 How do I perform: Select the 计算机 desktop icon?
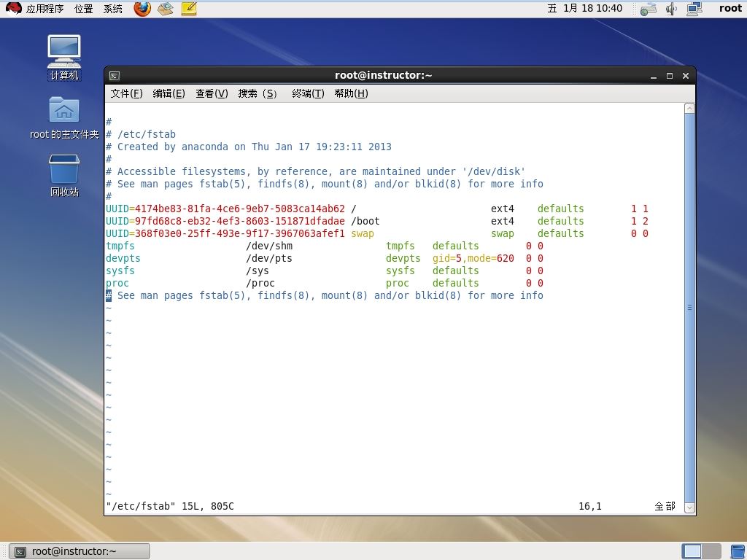[x=64, y=58]
